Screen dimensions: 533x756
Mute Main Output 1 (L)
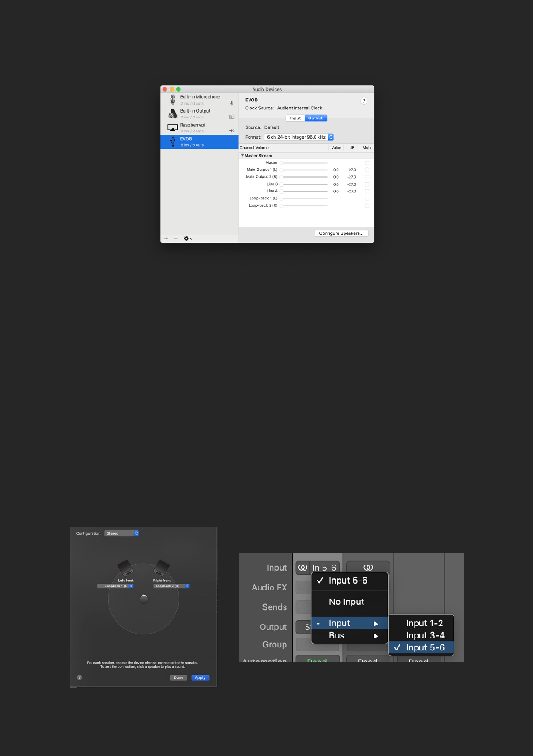367,170
